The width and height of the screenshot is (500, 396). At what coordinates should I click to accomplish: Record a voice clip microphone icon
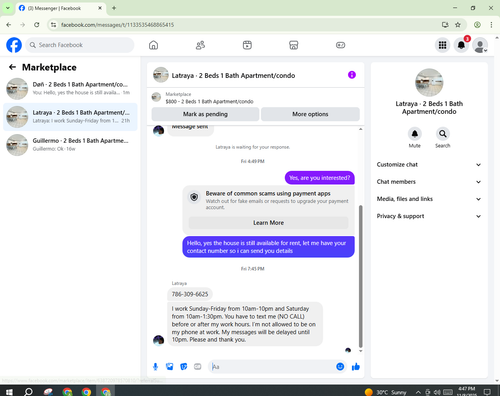155,367
